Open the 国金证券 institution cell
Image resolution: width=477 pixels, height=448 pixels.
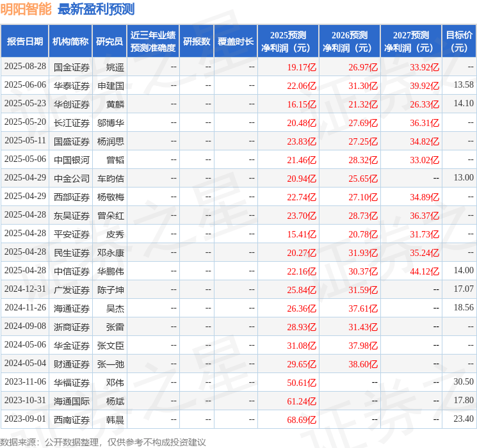click(x=71, y=67)
